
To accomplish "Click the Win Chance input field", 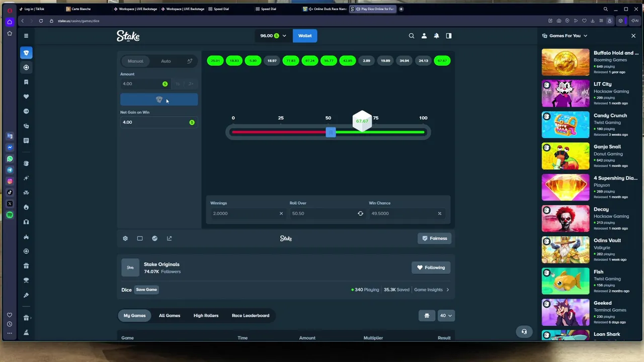I will pos(407,213).
